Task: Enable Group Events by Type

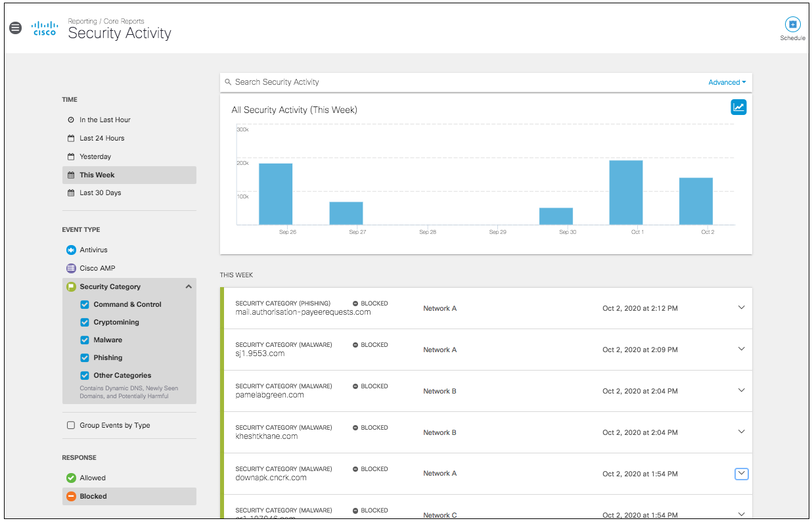Action: click(71, 426)
